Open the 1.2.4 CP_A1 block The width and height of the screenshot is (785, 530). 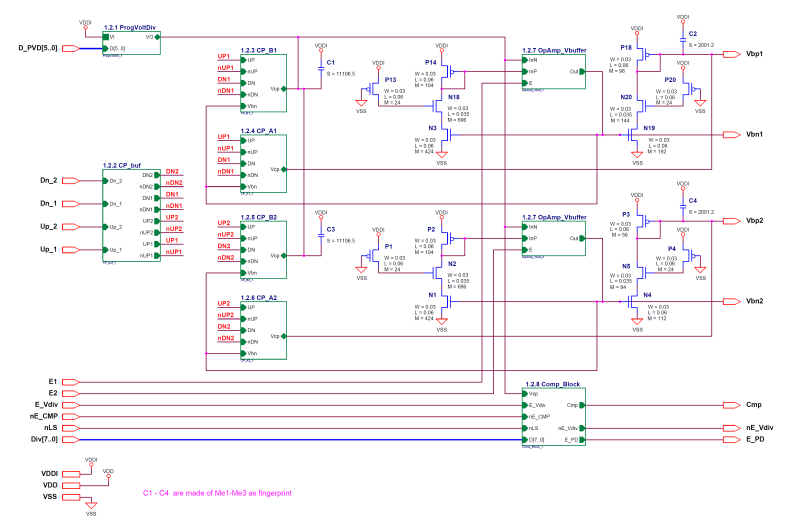264,164
